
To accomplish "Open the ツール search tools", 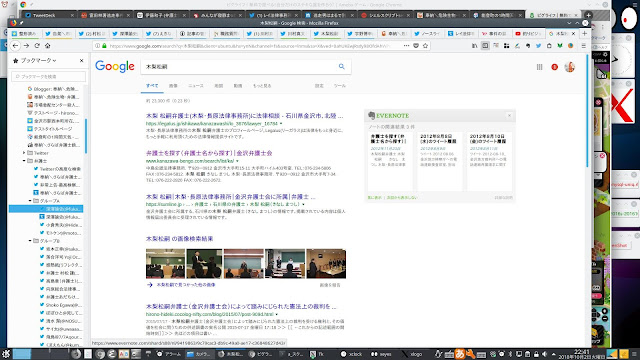I will [x=340, y=86].
